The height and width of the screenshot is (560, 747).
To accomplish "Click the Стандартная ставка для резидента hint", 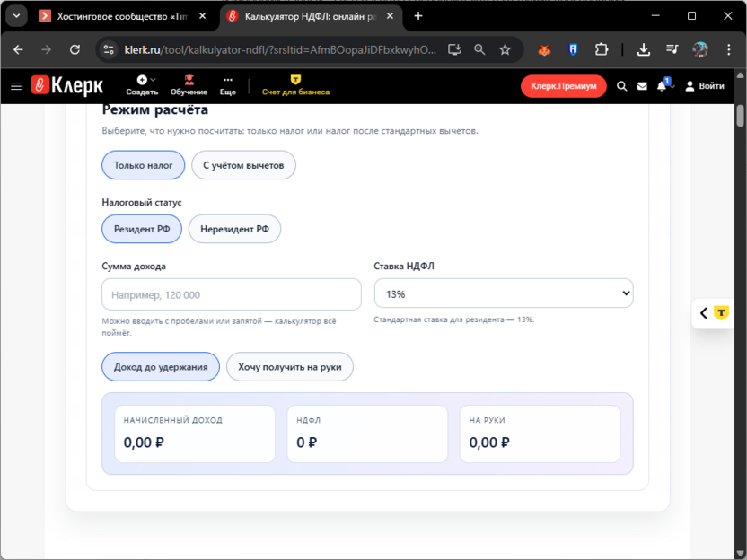I will [x=454, y=319].
